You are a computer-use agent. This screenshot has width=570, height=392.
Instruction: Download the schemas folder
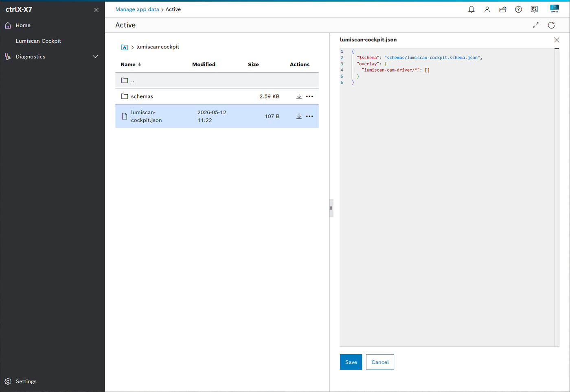[x=299, y=96]
